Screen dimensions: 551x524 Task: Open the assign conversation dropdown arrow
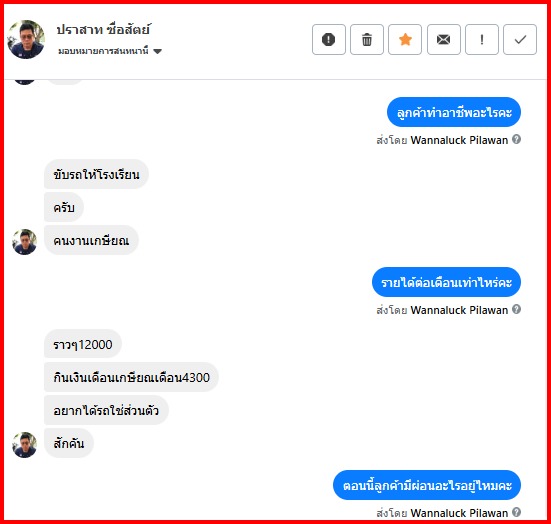pos(157,51)
